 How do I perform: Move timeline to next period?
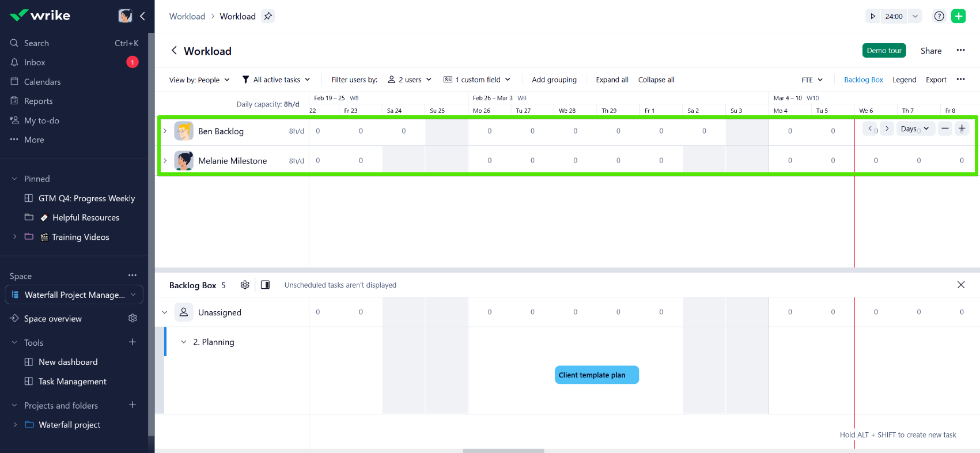[887, 129]
